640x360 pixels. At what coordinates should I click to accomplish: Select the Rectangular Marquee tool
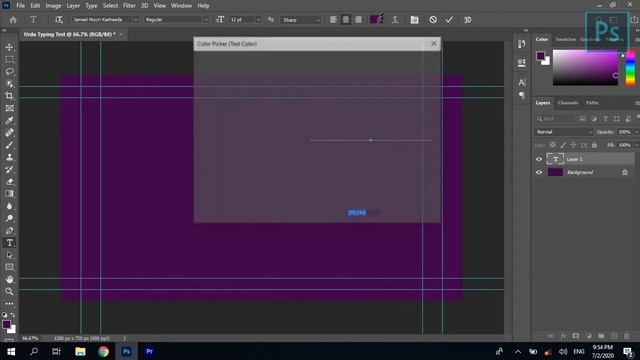9,60
